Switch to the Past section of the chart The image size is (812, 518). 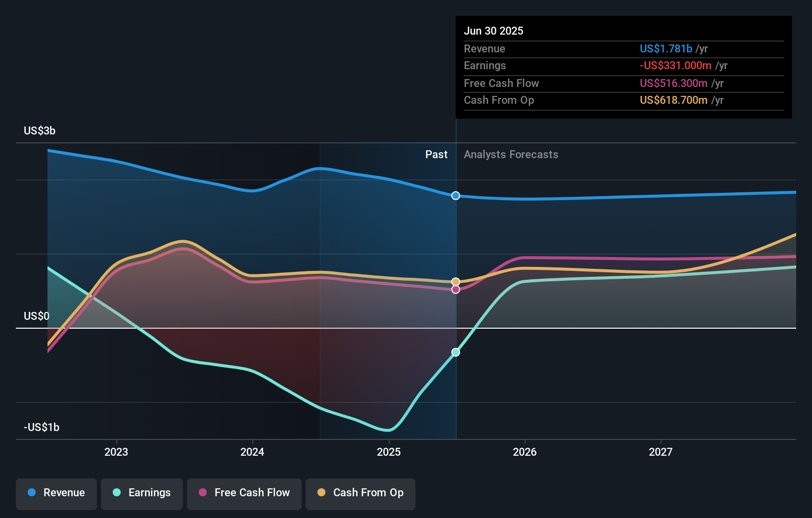coord(436,154)
